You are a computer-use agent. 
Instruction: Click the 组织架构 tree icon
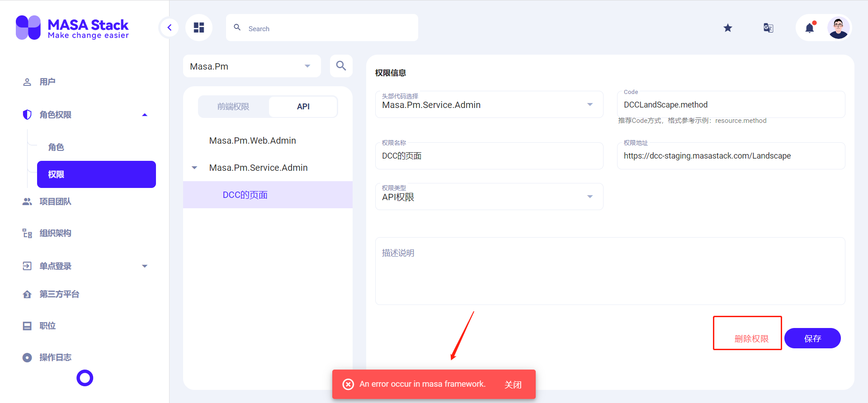tap(27, 233)
